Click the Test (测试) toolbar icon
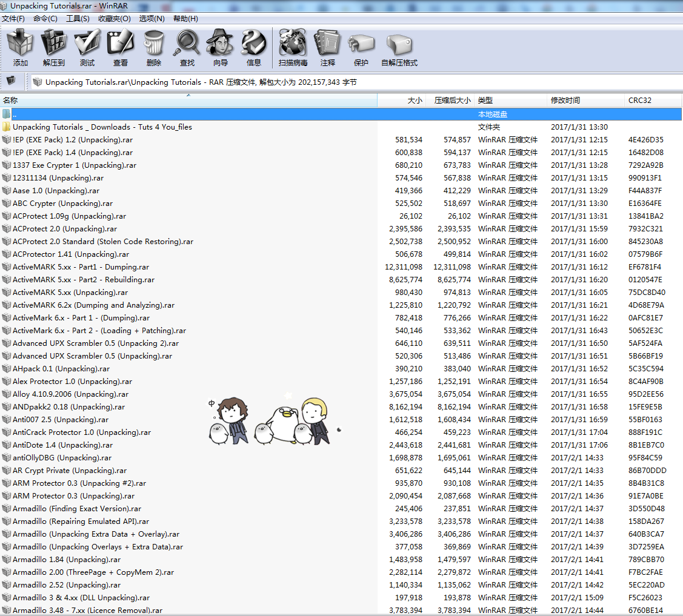This screenshot has height=616, width=683. [87, 42]
